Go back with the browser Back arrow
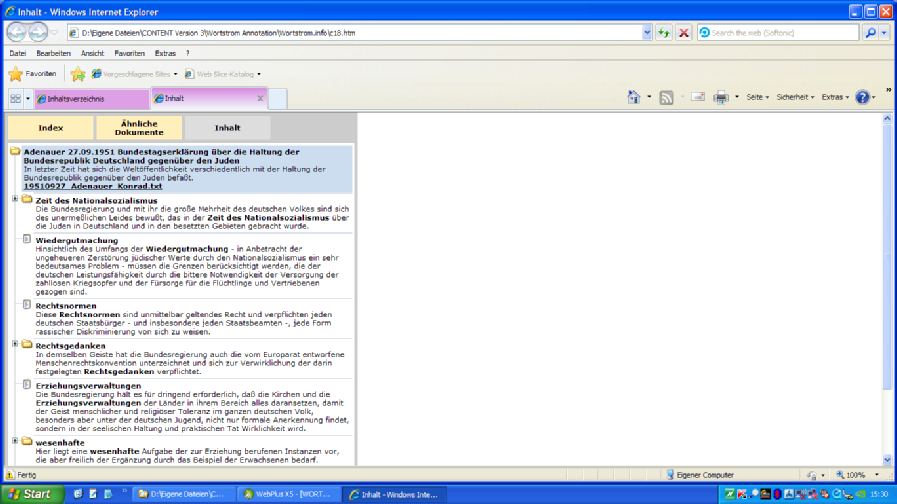 [x=16, y=32]
